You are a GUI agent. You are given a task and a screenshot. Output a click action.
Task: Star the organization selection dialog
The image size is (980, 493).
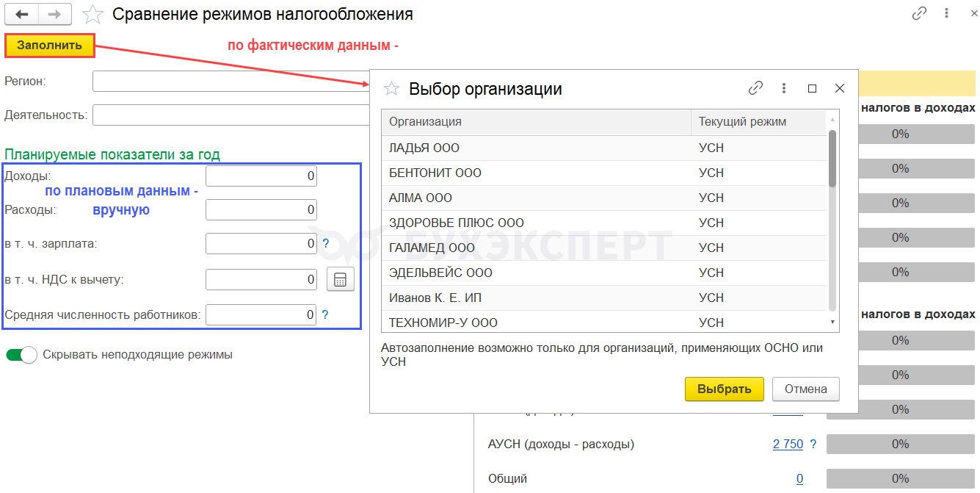point(392,89)
